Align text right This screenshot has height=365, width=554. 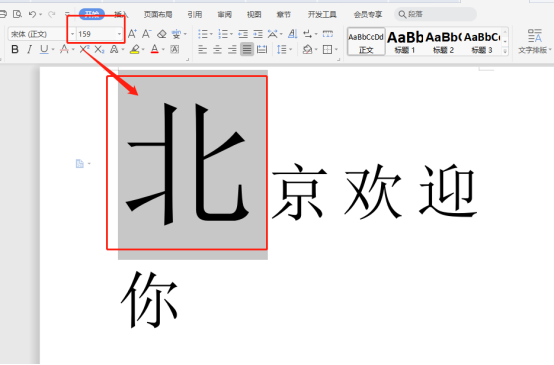232,49
